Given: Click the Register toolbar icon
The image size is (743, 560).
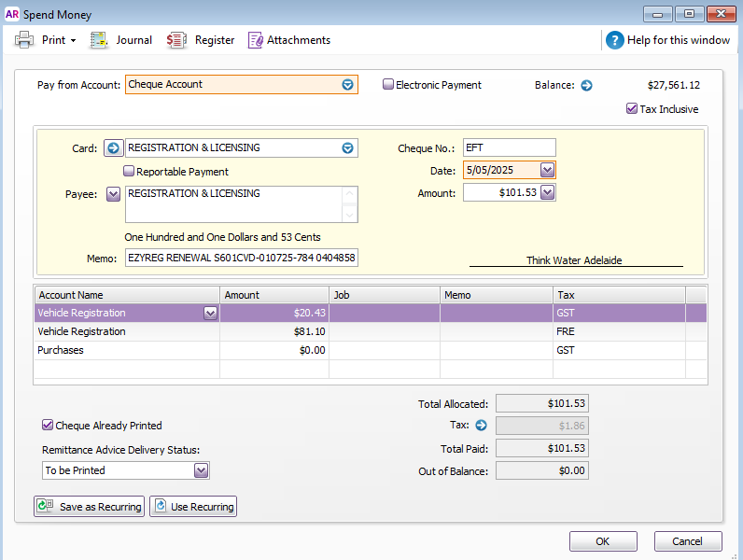Looking at the screenshot, I should click(x=176, y=40).
